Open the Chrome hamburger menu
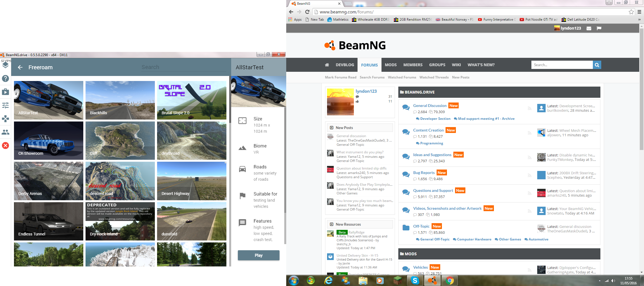This screenshot has height=286, width=644. 639,12
